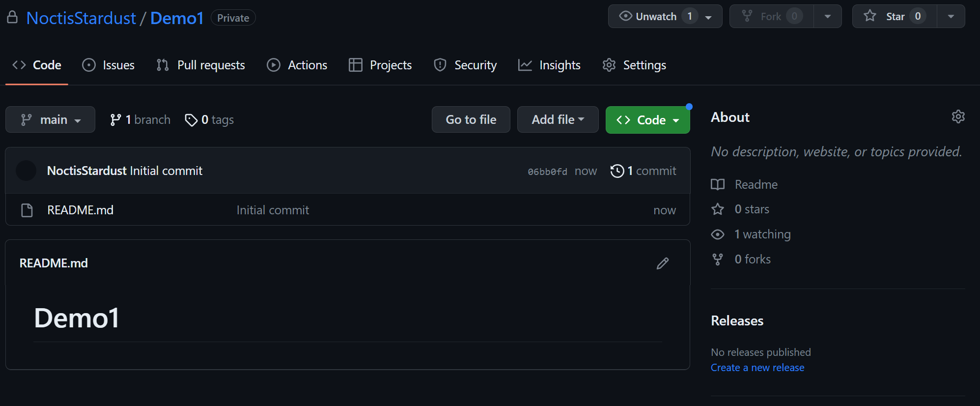The height and width of the screenshot is (406, 980).
Task: Click the book icon next to Readme
Action: point(718,185)
